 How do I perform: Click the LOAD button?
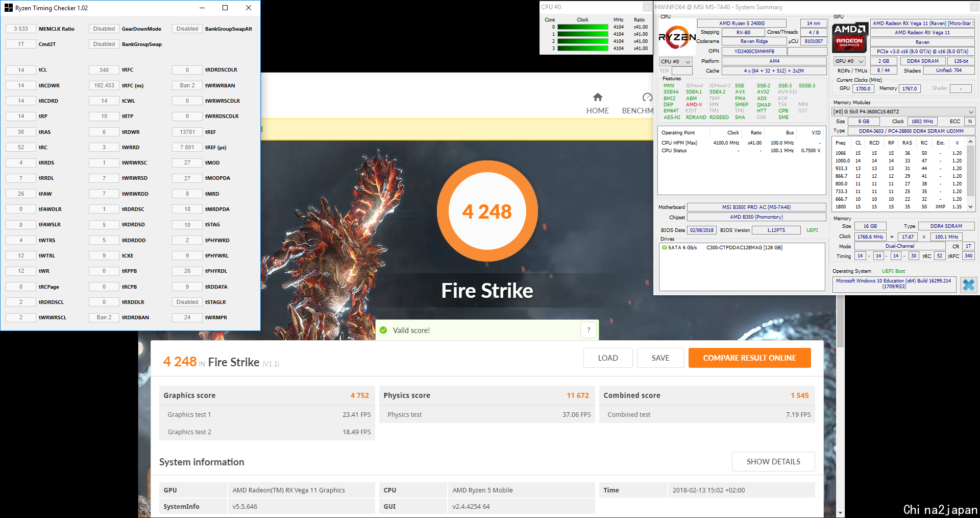coord(608,358)
